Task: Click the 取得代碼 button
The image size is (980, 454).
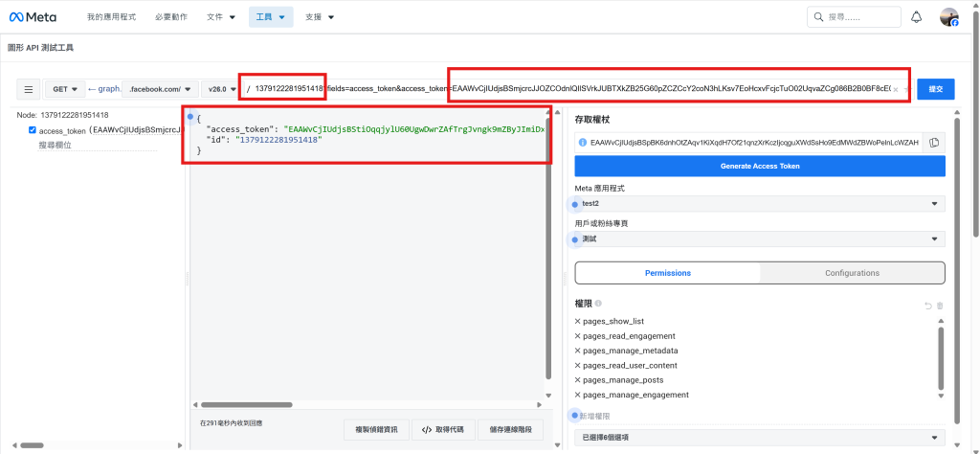Action: 442,430
